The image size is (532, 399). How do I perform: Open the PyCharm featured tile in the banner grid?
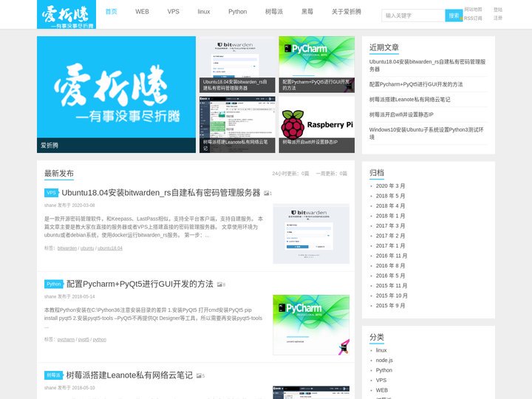[316, 64]
